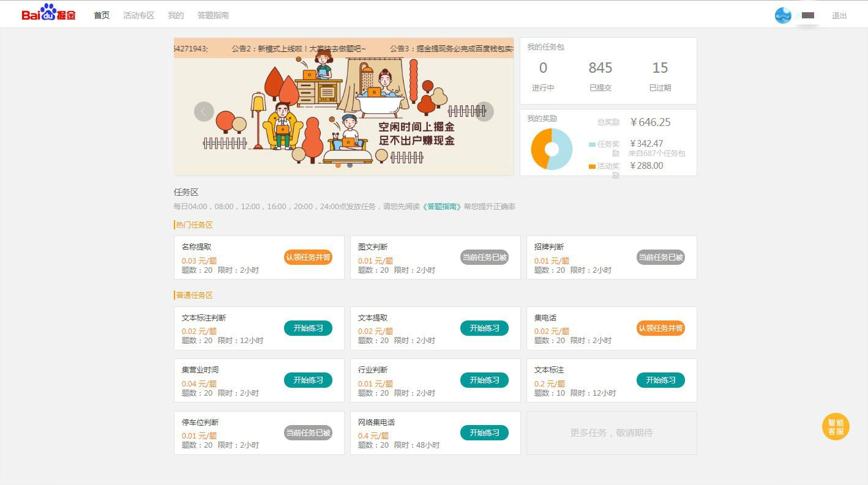Open the 智能客服 floating support icon

pos(836,427)
